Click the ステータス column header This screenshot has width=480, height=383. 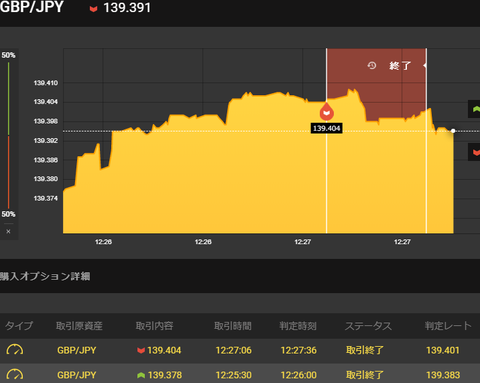coord(368,326)
